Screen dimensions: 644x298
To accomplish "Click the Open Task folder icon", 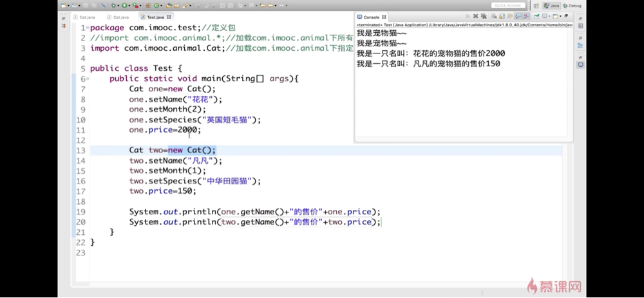I will click(x=177, y=6).
